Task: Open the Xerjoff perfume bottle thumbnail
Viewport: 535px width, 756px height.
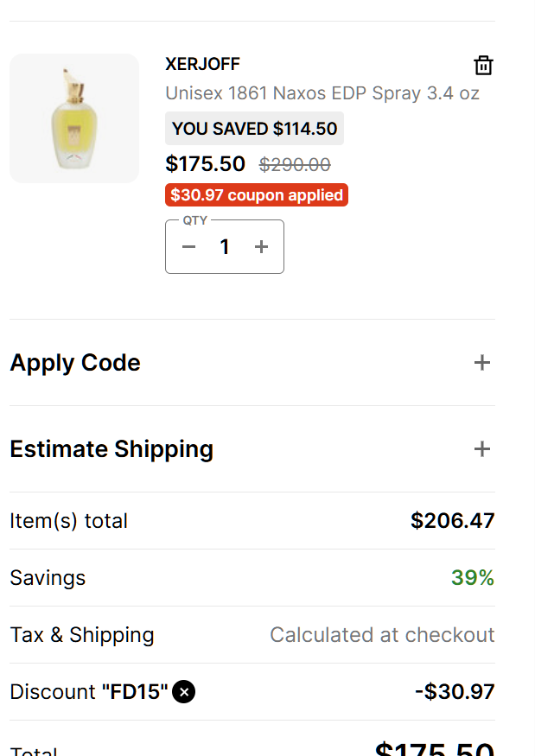Action: coord(74,118)
